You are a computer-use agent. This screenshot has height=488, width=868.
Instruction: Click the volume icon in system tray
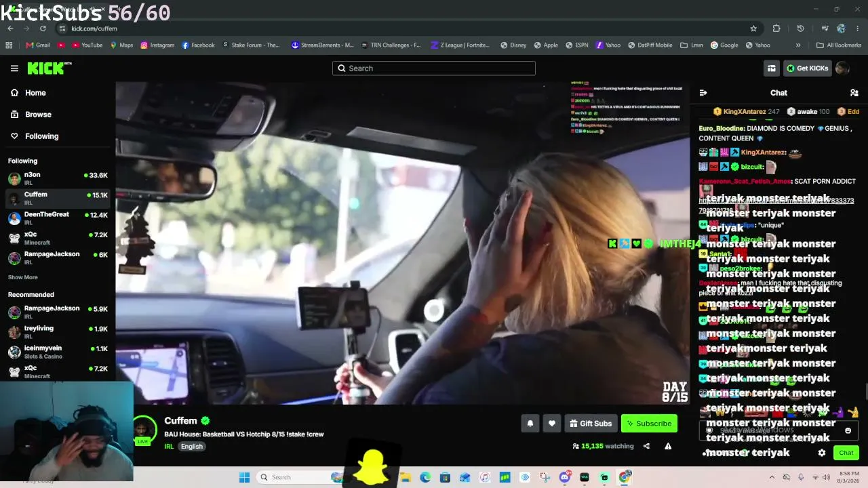coord(826,477)
